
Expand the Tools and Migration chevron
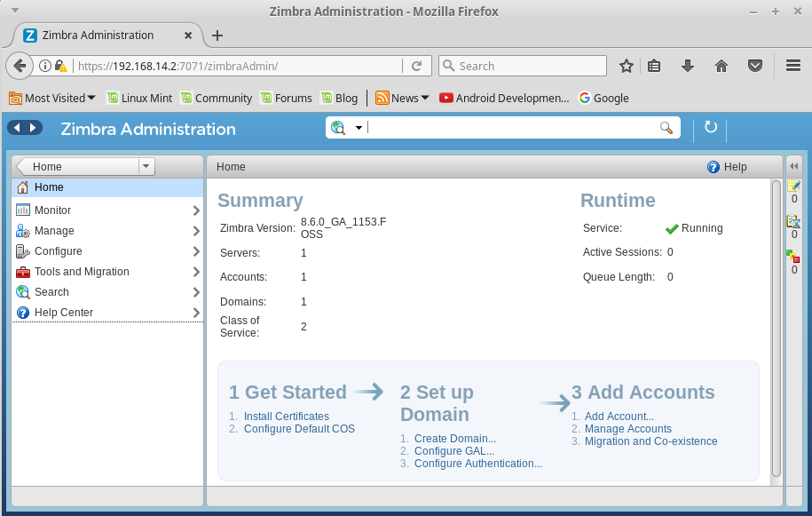pos(196,272)
